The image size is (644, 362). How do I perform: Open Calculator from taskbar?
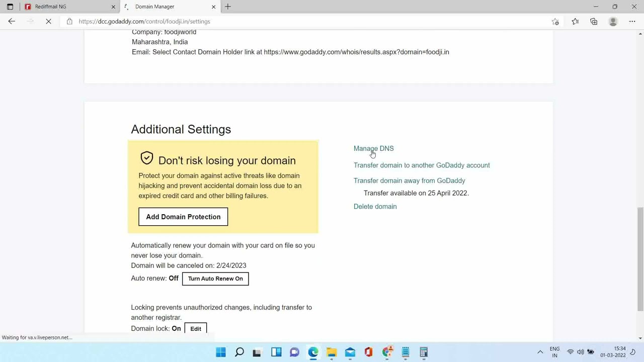point(424,352)
